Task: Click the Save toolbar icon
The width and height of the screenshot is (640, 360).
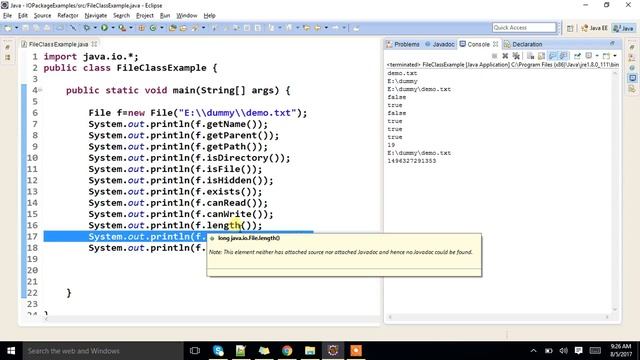Action: pos(25,28)
